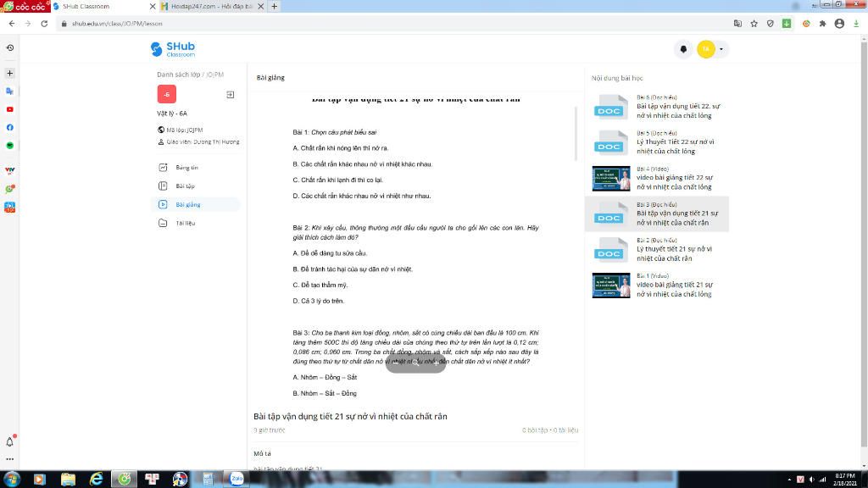Image resolution: width=868 pixels, height=488 pixels.
Task: Open the downloads arrow at toolbar right
Action: (856, 24)
